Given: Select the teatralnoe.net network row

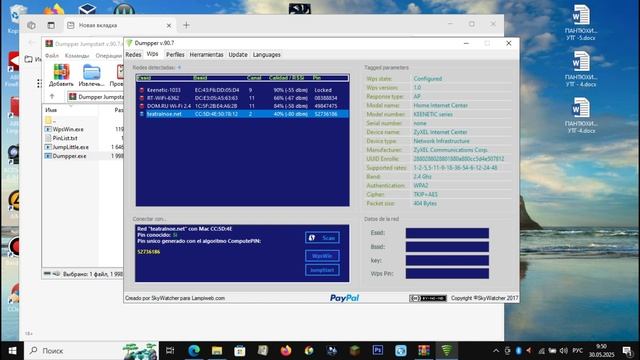Looking at the screenshot, I should [x=242, y=114].
